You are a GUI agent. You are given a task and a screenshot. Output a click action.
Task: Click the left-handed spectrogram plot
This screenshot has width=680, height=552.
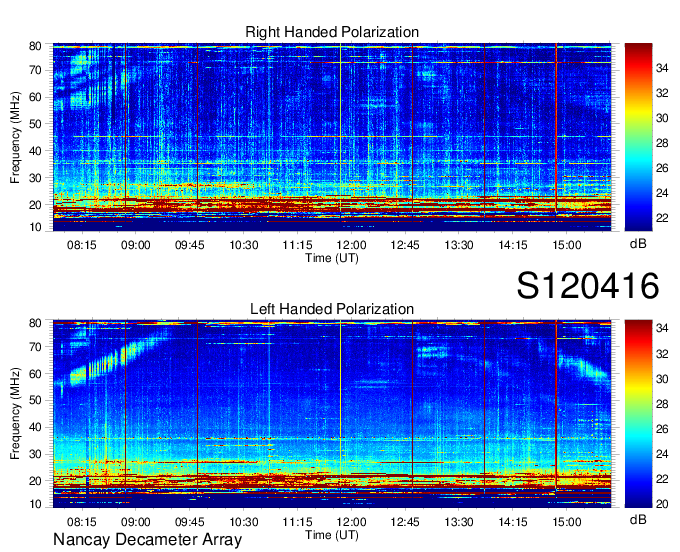[332, 414]
